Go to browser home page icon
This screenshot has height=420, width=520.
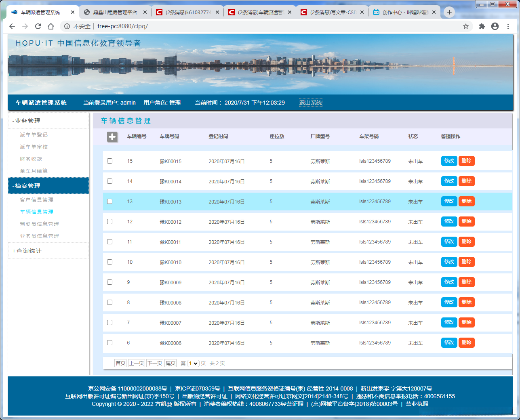[x=51, y=26]
